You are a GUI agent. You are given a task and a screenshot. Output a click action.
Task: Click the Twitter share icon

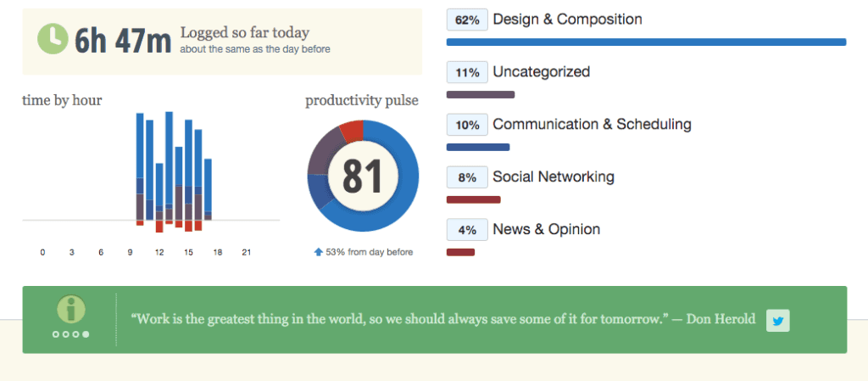point(778,320)
